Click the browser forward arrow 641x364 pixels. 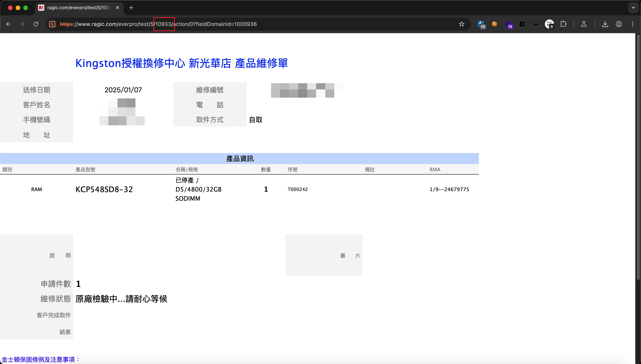pyautogui.click(x=22, y=24)
